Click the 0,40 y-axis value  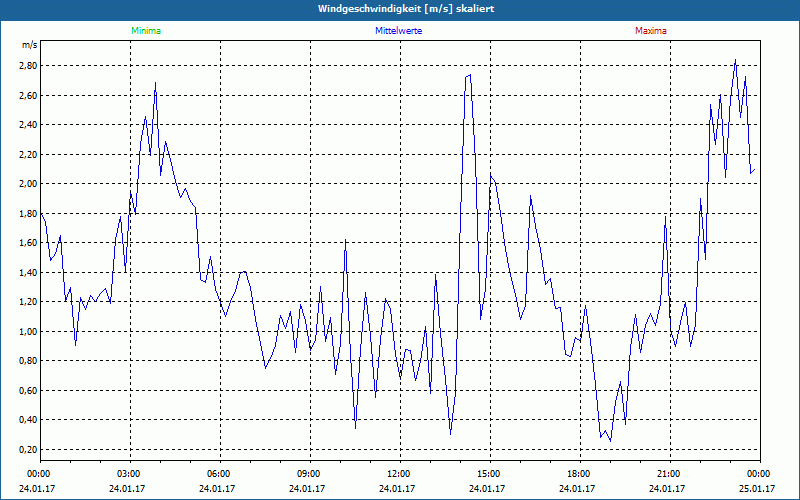tap(29, 420)
